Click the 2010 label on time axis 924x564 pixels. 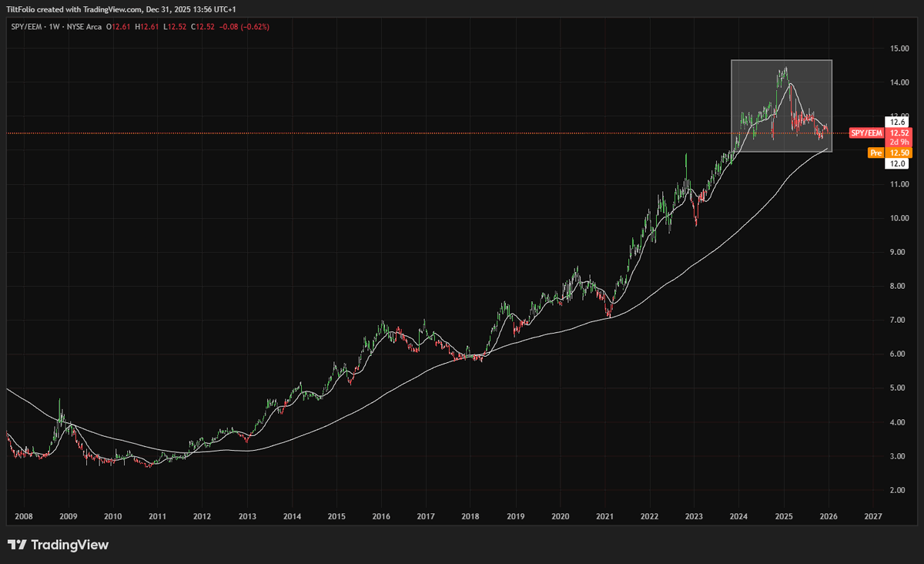[x=112, y=517]
